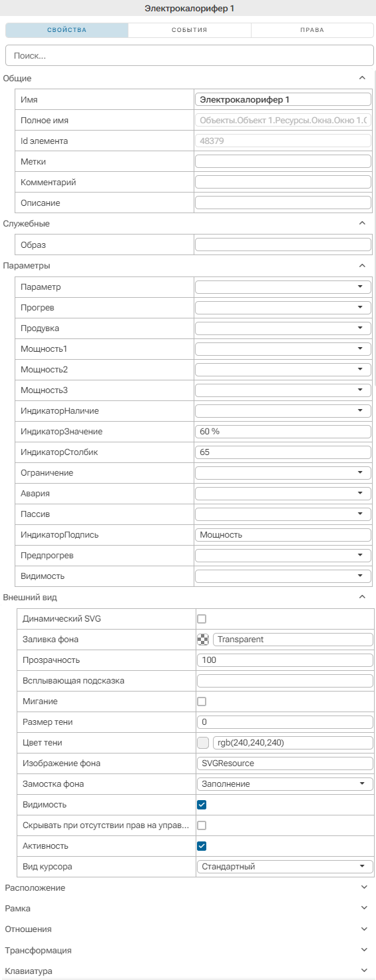Switch to the Права tab

pos(312,30)
